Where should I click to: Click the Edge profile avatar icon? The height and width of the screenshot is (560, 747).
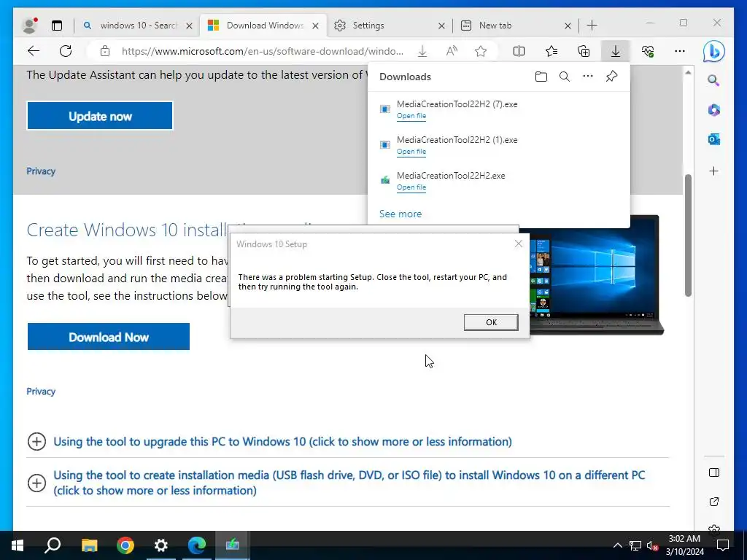coord(29,26)
